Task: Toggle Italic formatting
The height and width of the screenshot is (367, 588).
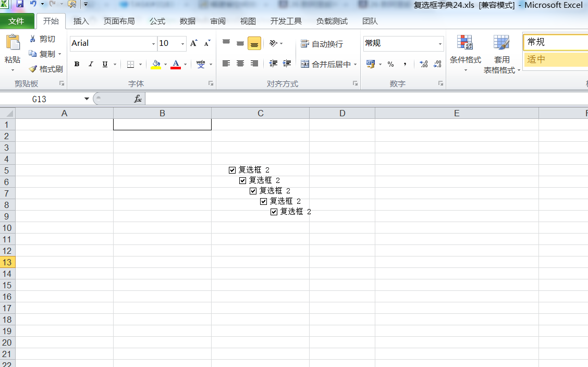Action: pos(91,64)
